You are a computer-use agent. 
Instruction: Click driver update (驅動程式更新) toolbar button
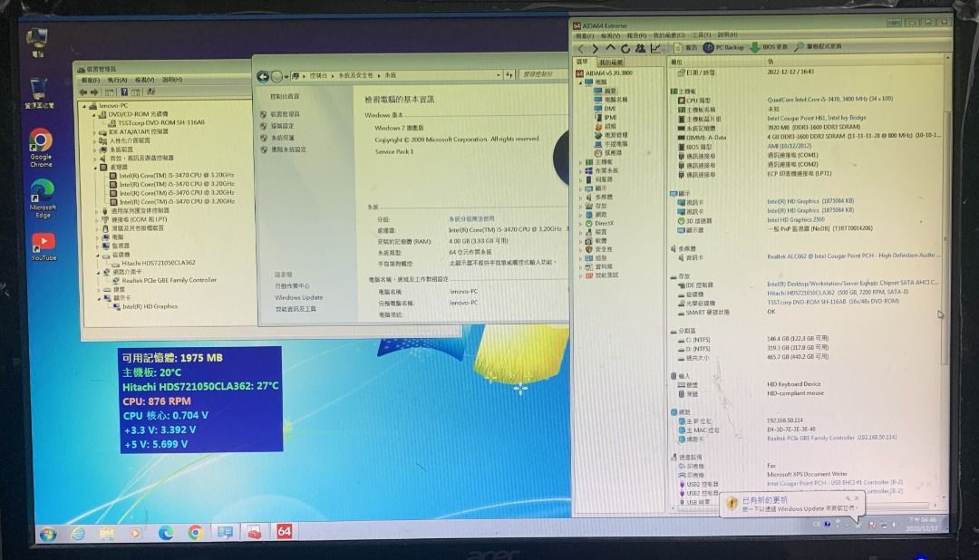tap(818, 47)
